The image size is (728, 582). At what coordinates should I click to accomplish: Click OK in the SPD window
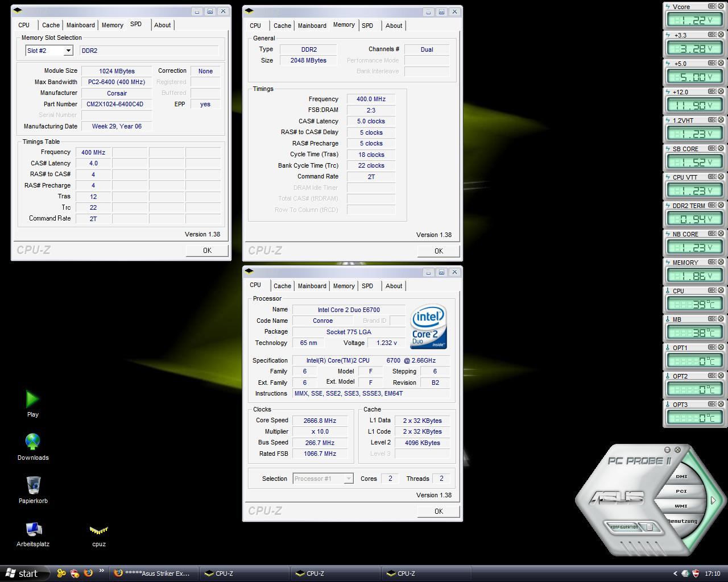click(207, 250)
